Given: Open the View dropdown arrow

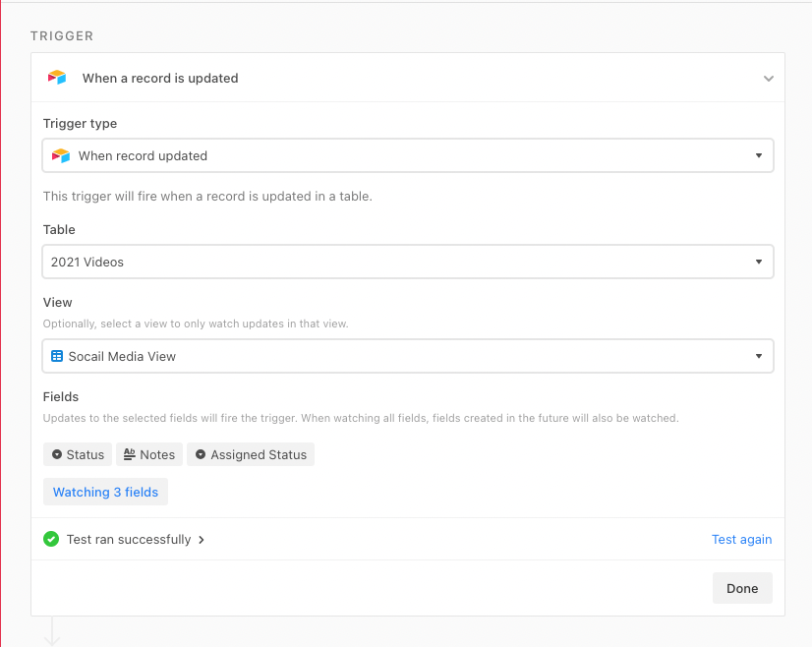Looking at the screenshot, I should pyautogui.click(x=759, y=356).
